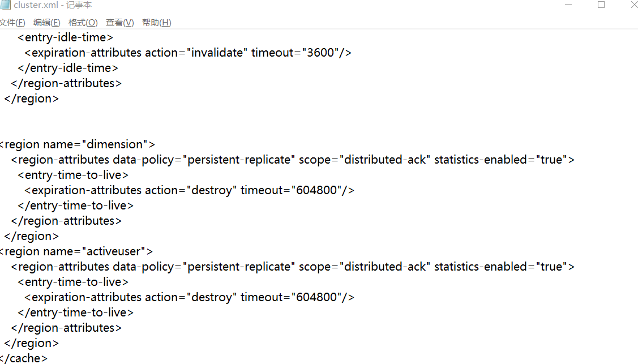Screen dimensions: 638x364
Task: Click the opening entry-idle-time tag
Action: (66, 37)
